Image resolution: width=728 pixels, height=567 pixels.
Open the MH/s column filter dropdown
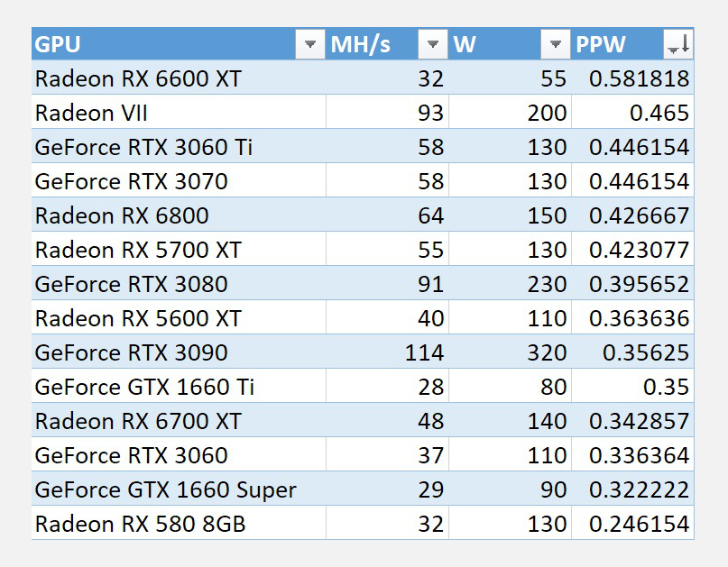coord(432,44)
